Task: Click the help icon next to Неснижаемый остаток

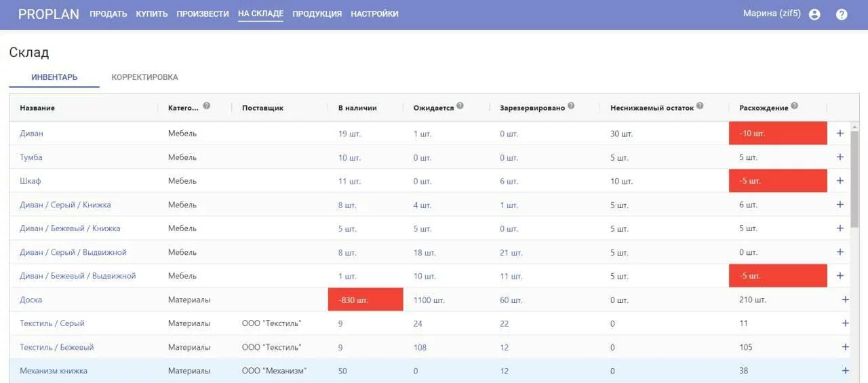Action: (700, 106)
